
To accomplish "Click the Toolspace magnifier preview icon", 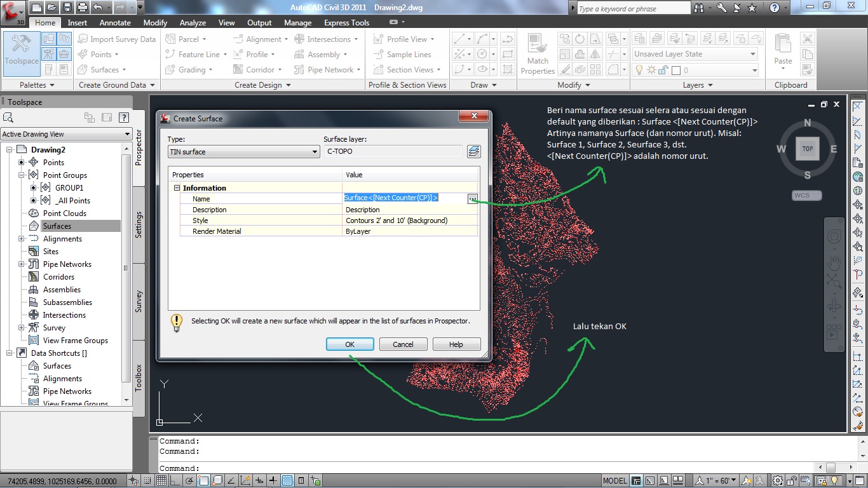I will [x=8, y=118].
